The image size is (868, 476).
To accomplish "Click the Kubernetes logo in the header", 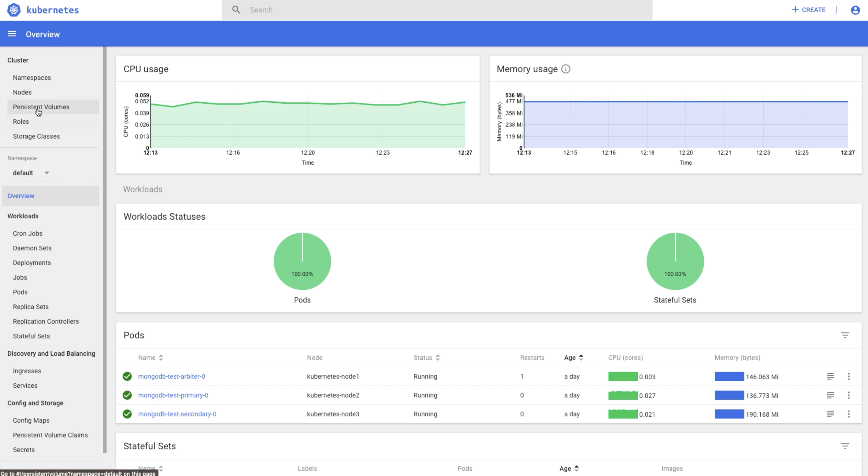I will pyautogui.click(x=14, y=9).
